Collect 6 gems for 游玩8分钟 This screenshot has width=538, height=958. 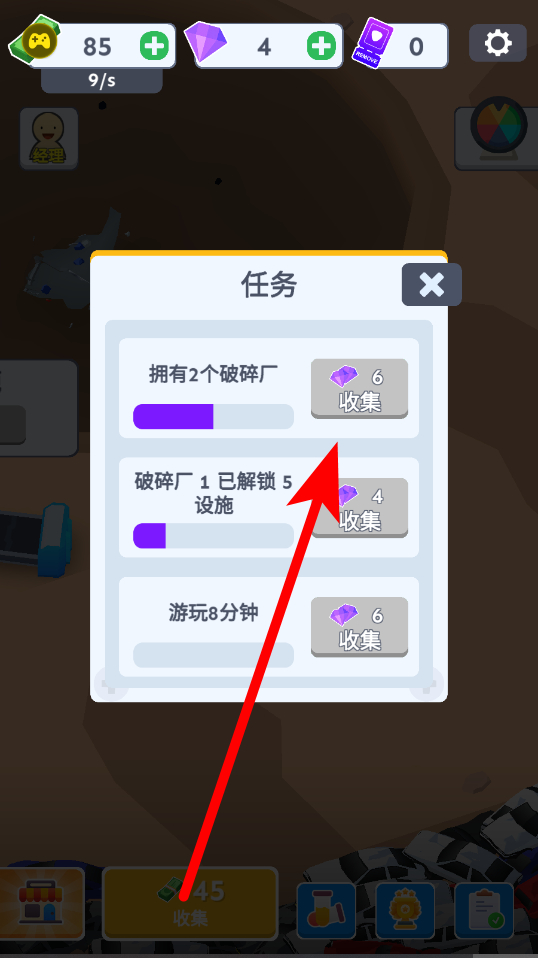point(360,626)
